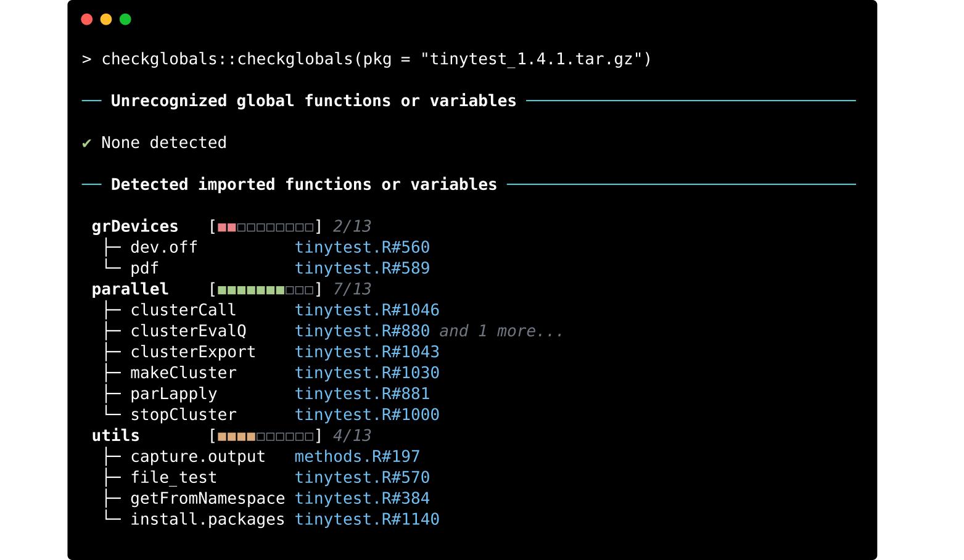Open the tinytest.R#880 clusterEvalQ link
Image resolution: width=964 pixels, height=560 pixels.
(x=361, y=331)
